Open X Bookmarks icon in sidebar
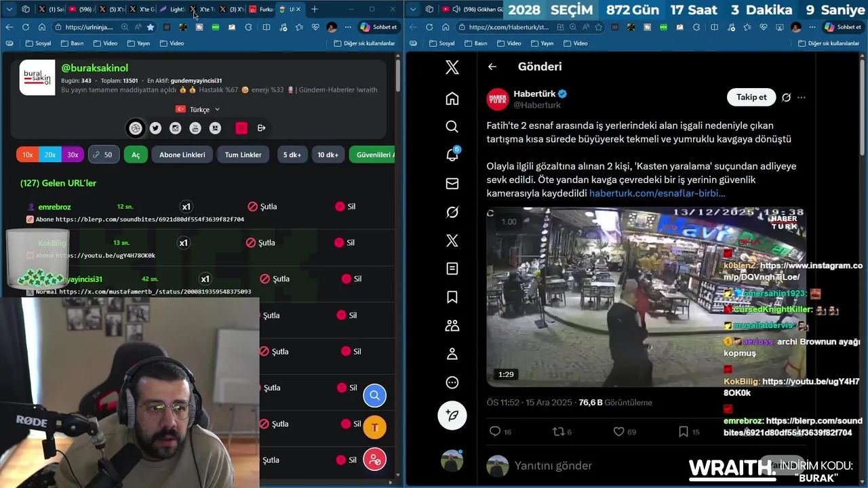 [452, 298]
